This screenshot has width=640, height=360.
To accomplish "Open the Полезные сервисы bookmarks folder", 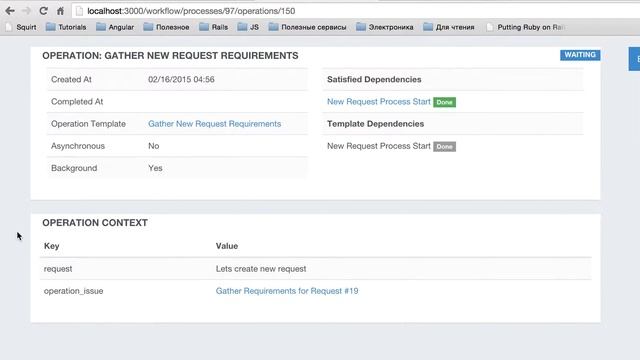I will [307, 27].
